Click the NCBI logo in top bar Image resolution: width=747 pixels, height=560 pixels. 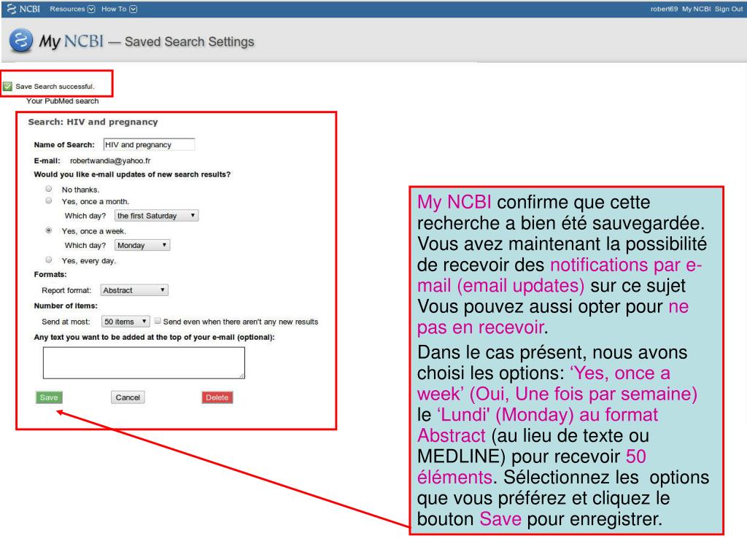point(24,9)
